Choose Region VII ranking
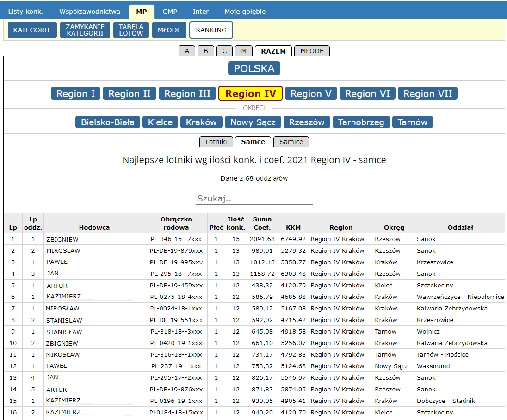 [427, 94]
